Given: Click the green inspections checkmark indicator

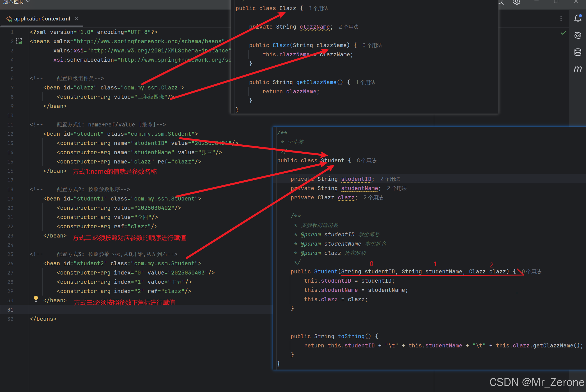Looking at the screenshot, I should pos(563,33).
